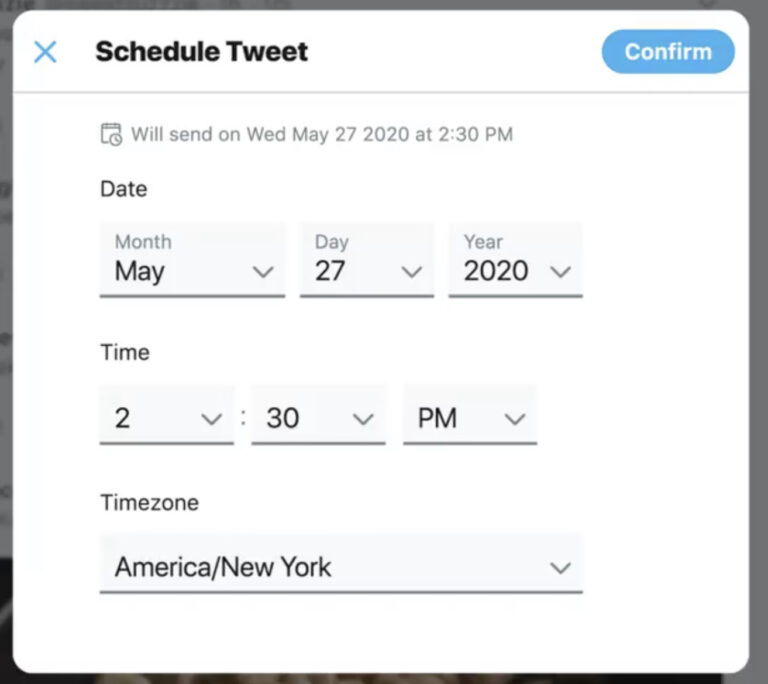Close the Schedule Tweet dialog
The height and width of the screenshot is (684, 768).
point(45,52)
